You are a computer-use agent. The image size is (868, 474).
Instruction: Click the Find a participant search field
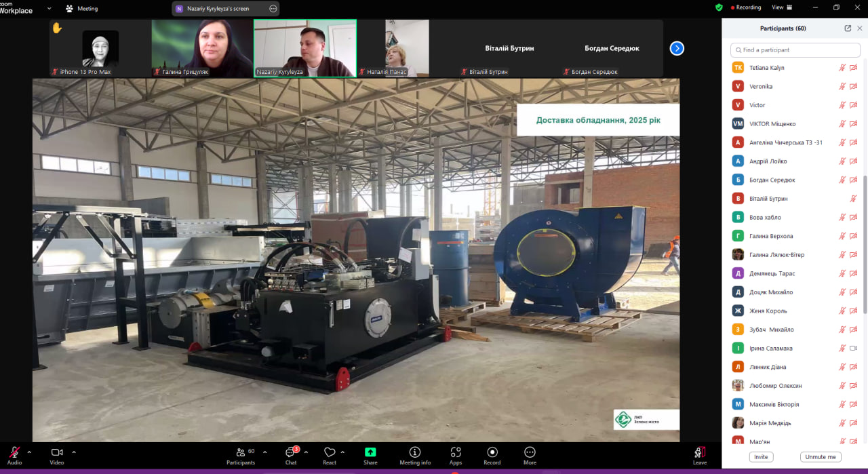click(x=795, y=50)
